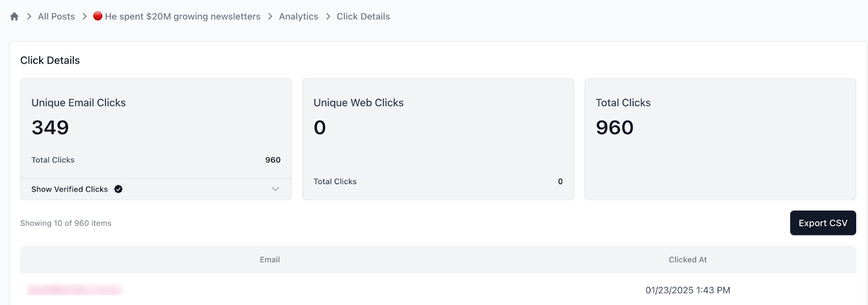Click the 01/23/2025 1:43 PM timestamp
The image size is (868, 305).
click(x=687, y=290)
